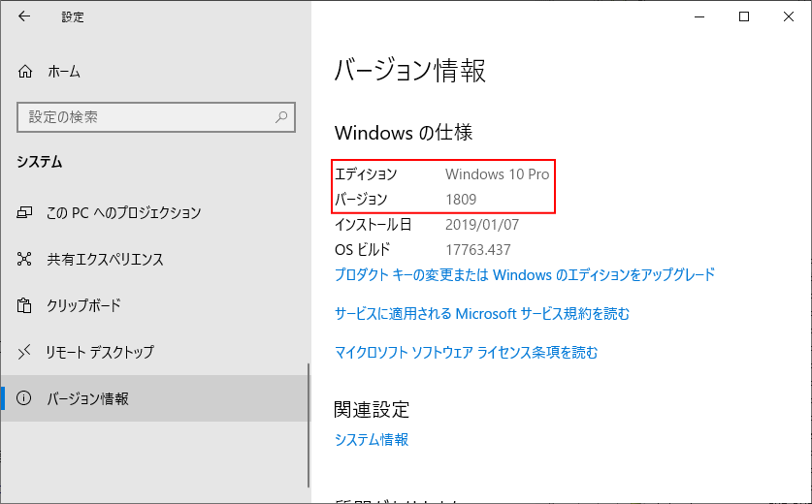This screenshot has width=812, height=504.
Task: Click the OS ビルド label
Action: tap(363, 250)
